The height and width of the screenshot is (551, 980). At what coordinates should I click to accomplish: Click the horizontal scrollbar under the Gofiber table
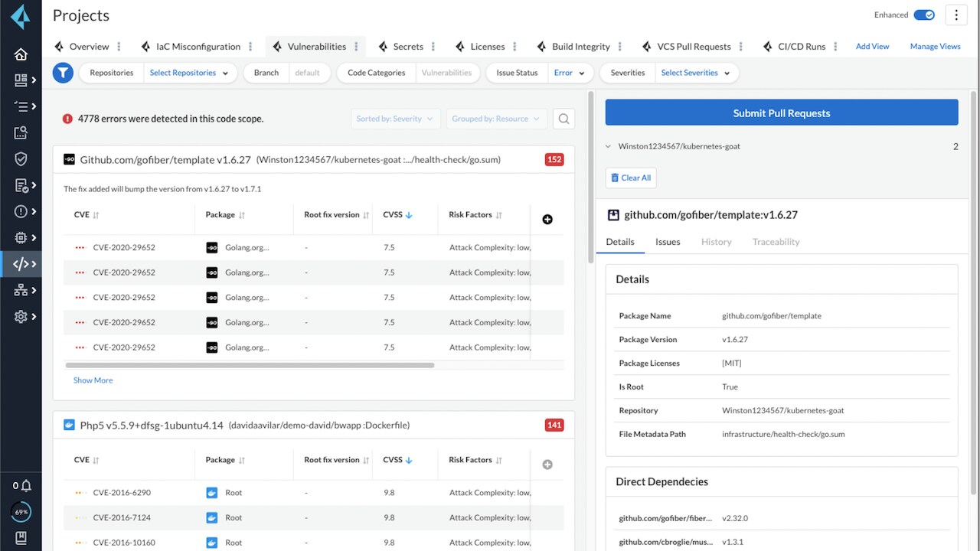click(x=250, y=365)
